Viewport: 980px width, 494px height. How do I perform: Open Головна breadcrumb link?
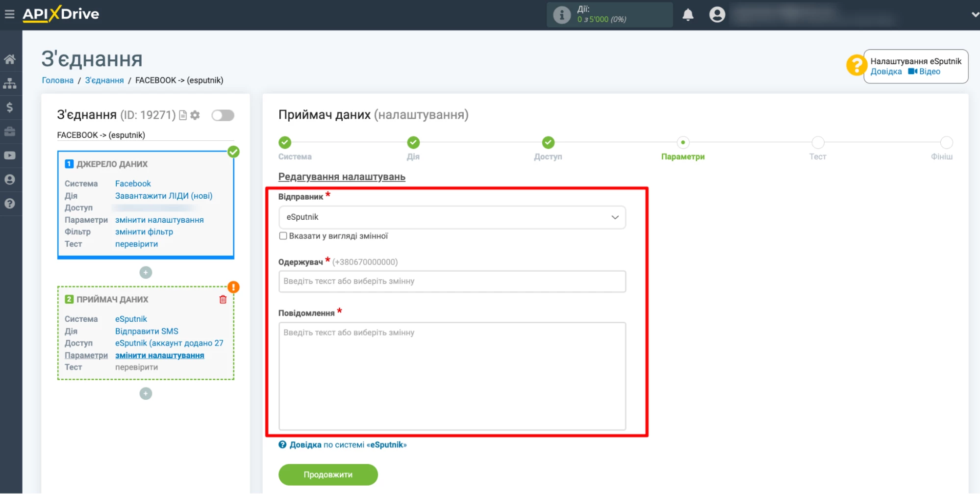pyautogui.click(x=57, y=80)
